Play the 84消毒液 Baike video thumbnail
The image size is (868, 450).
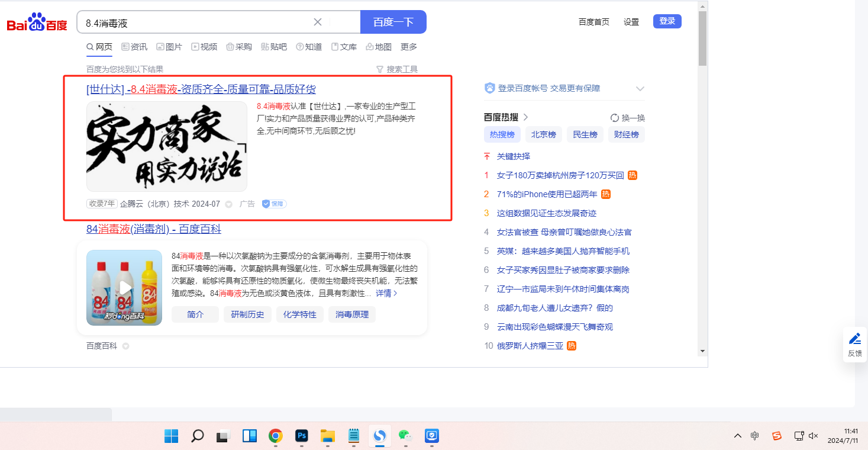click(124, 288)
